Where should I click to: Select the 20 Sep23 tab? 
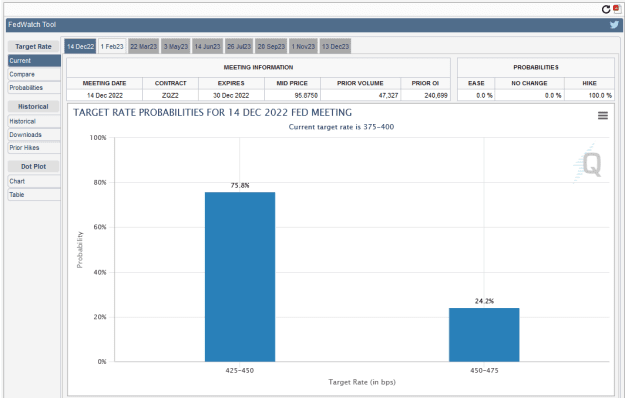pyautogui.click(x=271, y=46)
